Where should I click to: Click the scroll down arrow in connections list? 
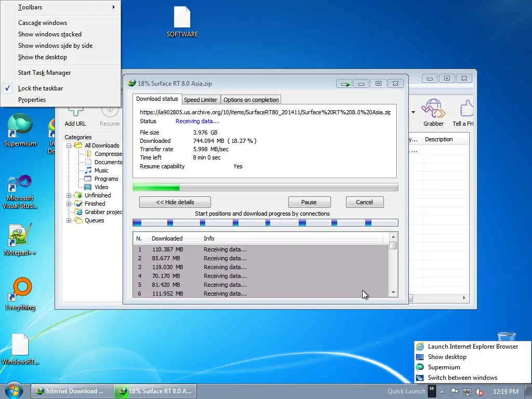[393, 292]
